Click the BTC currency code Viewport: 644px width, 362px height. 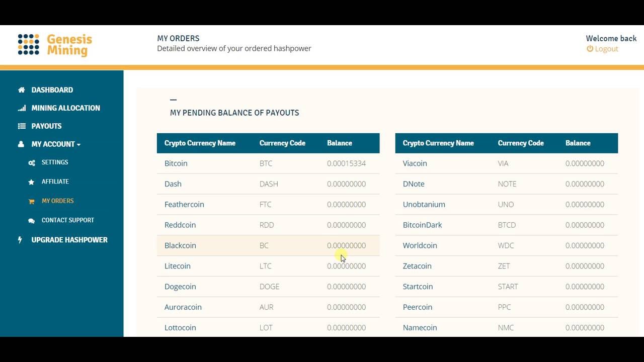pos(266,163)
